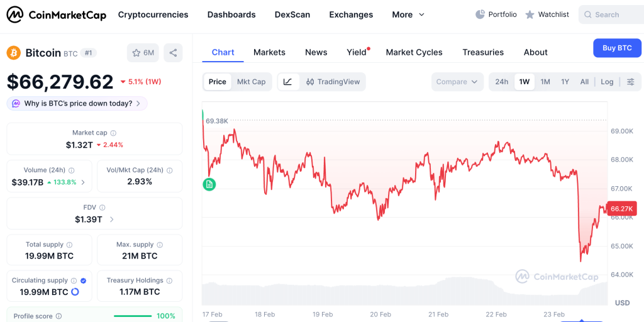Screen dimensions: 644x322
Task: Click the green document marker on chart
Action: 209,184
